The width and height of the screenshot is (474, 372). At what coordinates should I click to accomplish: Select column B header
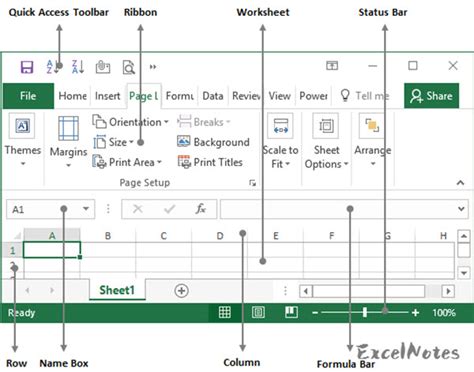pos(108,236)
